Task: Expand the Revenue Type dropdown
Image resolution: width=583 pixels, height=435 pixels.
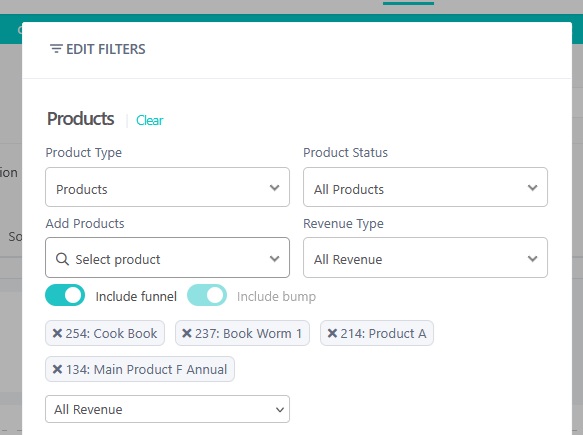Action: (x=425, y=258)
